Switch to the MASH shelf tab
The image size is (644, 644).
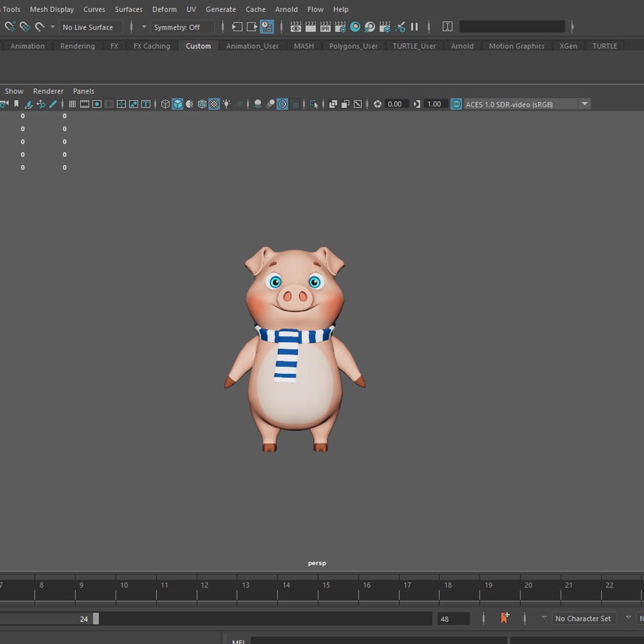(x=304, y=46)
